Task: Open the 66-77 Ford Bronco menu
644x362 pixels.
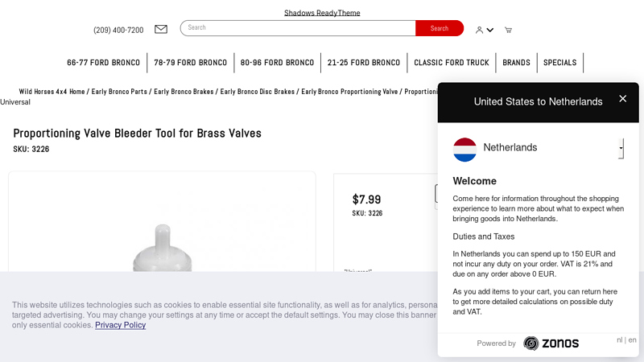Action: 103,63
